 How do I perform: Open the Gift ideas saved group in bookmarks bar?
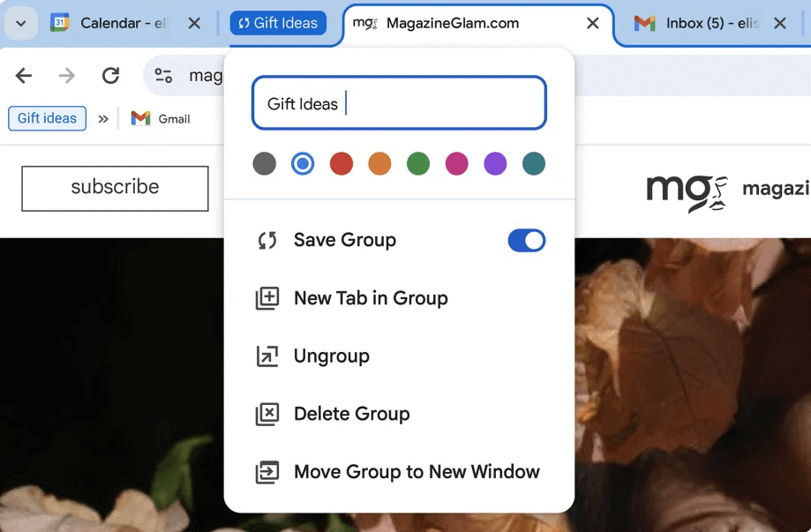point(47,118)
